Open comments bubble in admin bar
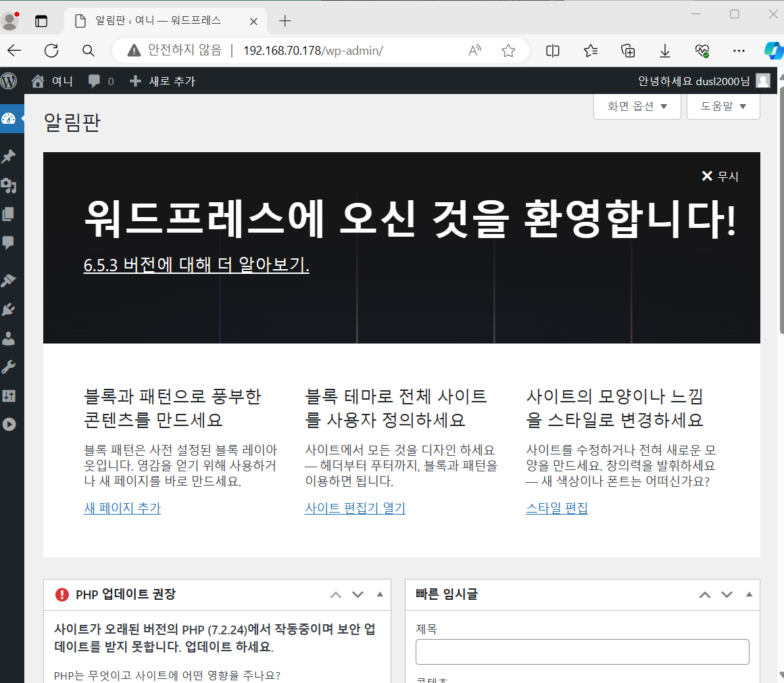The height and width of the screenshot is (683, 784). point(101,81)
